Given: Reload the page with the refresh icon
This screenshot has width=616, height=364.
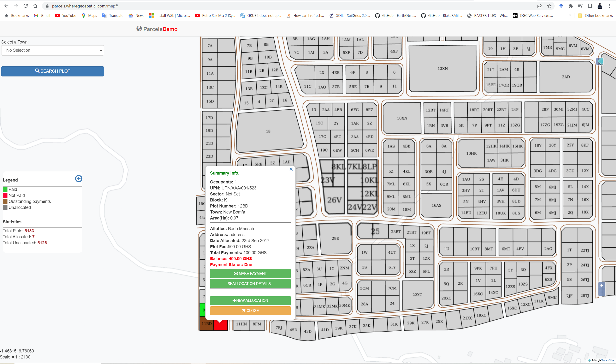Looking at the screenshot, I should [x=26, y=6].
